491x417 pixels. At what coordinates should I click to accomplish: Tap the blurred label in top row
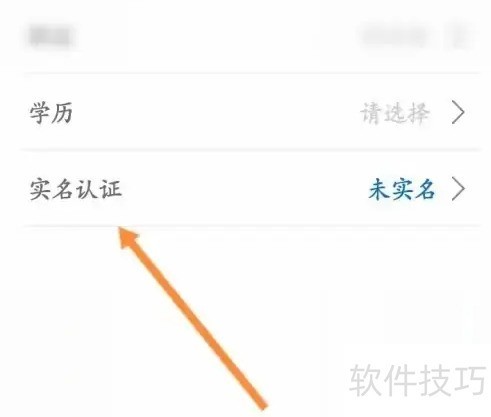coord(51,37)
